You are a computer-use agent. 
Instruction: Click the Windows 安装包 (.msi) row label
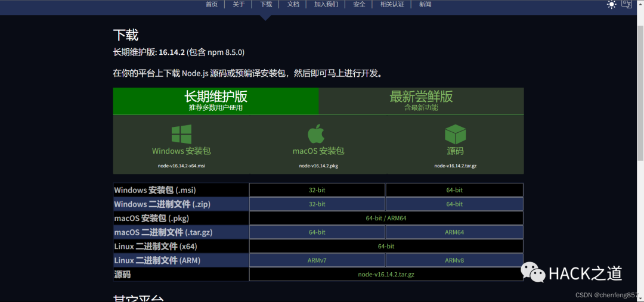coord(155,190)
